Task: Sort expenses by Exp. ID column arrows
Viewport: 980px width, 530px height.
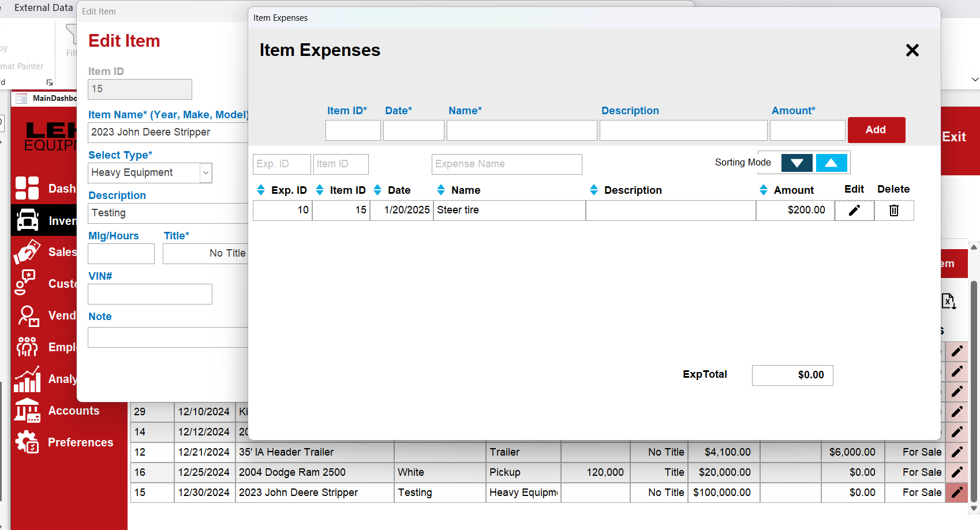Action: point(261,190)
